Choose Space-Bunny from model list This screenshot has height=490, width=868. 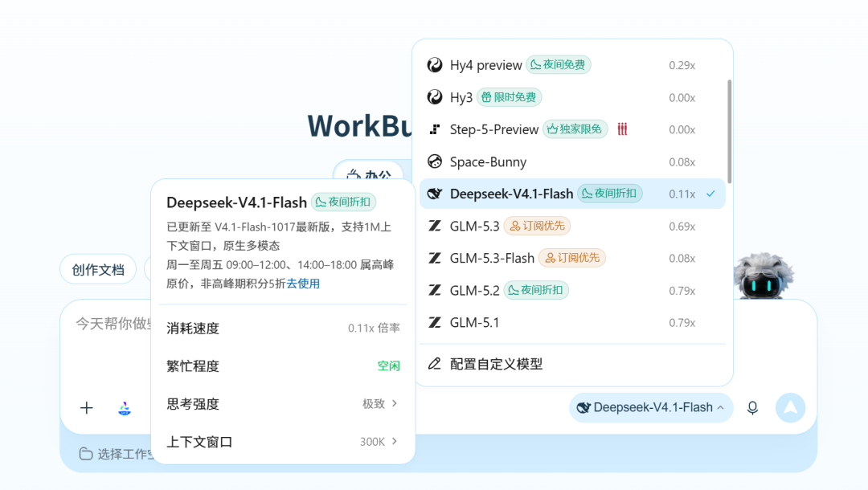click(572, 161)
